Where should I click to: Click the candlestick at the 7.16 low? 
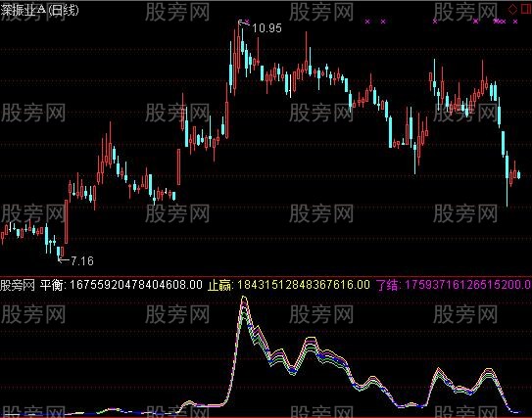tap(59, 253)
